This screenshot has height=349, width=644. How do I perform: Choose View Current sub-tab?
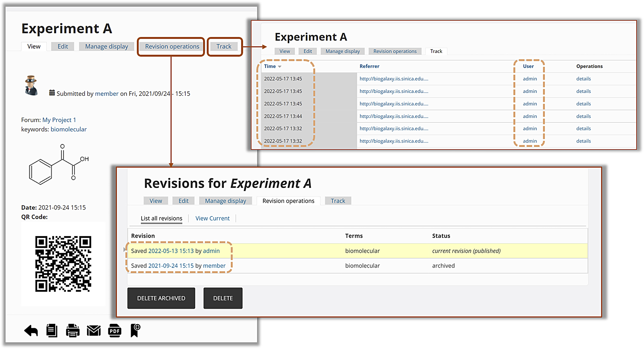pos(212,218)
